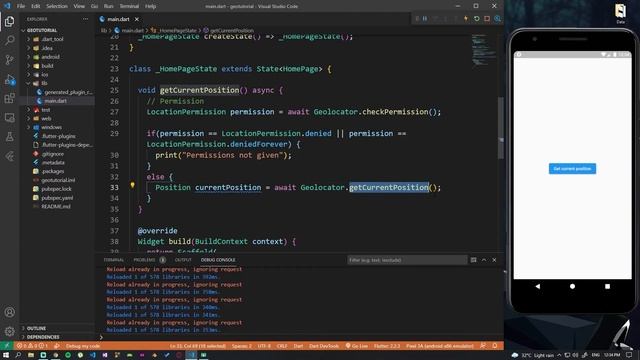
Task: Click the feedback icon in status bar
Action: [x=483, y=346]
